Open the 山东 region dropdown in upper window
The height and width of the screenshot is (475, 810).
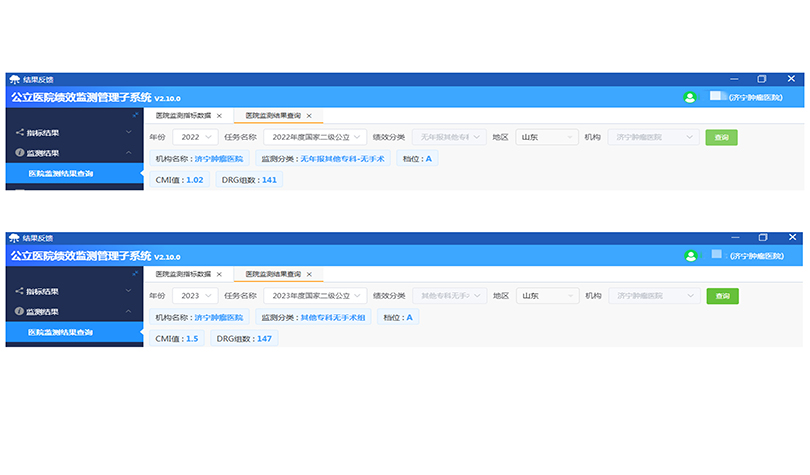[x=547, y=137]
